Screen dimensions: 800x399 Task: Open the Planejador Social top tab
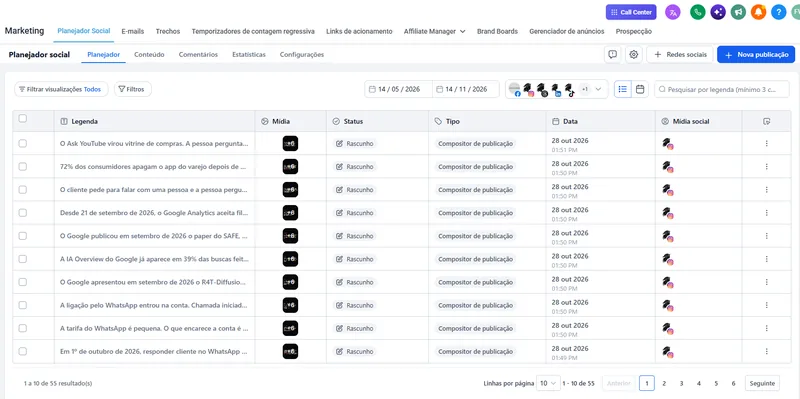tap(84, 31)
